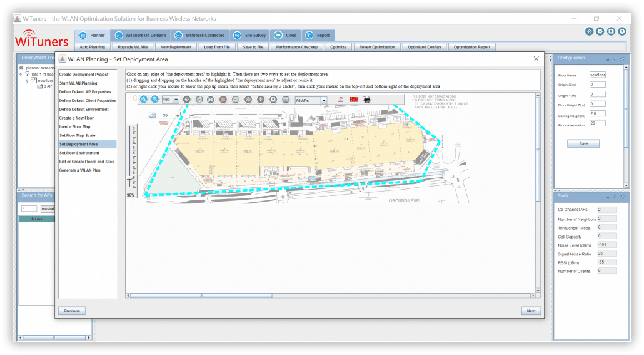Screen dimensions: 644x355
Task: Click Upgrade WLANs button
Action: pyautogui.click(x=133, y=47)
